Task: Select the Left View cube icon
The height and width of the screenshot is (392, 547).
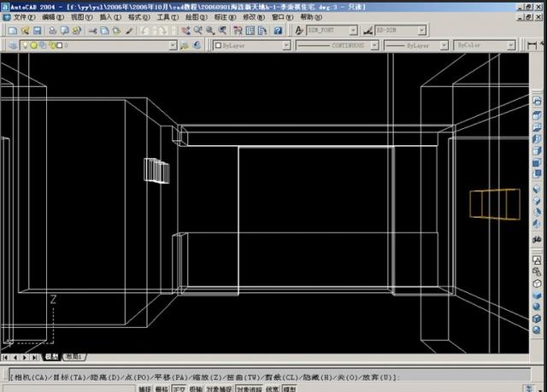Action: point(537,139)
